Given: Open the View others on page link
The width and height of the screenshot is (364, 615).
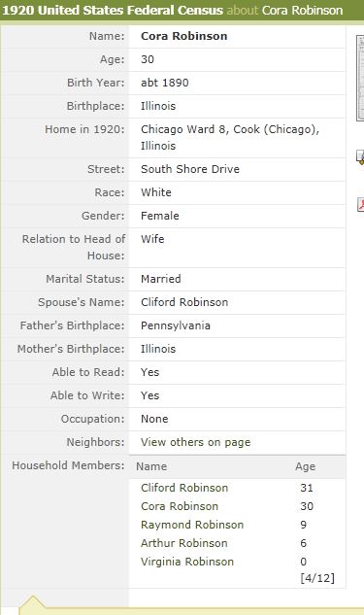Looking at the screenshot, I should (195, 442).
